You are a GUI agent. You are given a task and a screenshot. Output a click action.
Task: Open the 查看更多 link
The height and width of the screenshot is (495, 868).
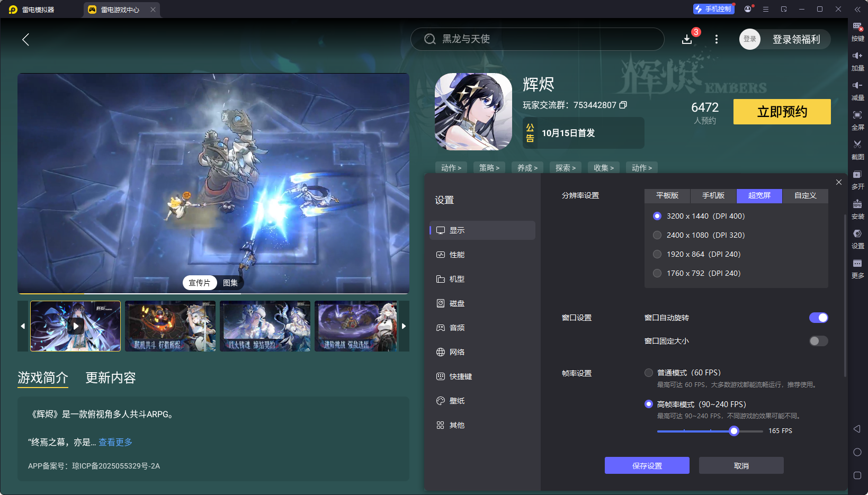115,442
